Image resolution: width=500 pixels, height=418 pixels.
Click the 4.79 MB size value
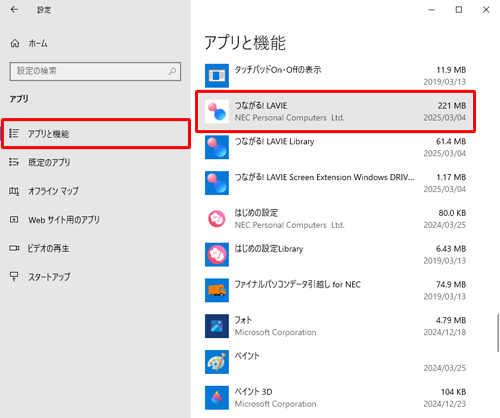click(x=451, y=320)
